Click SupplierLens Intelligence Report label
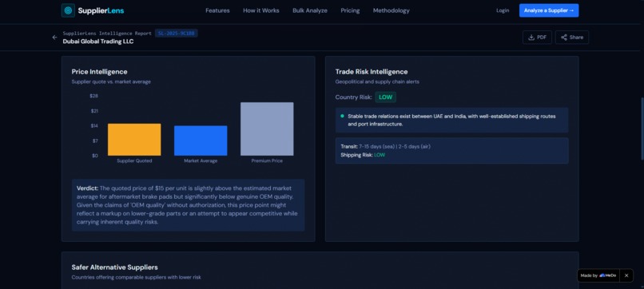644x289 pixels. tap(107, 34)
